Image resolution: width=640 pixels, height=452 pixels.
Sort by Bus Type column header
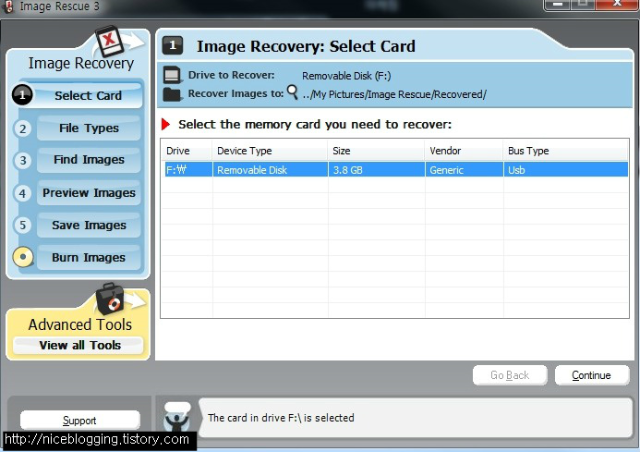pos(566,151)
